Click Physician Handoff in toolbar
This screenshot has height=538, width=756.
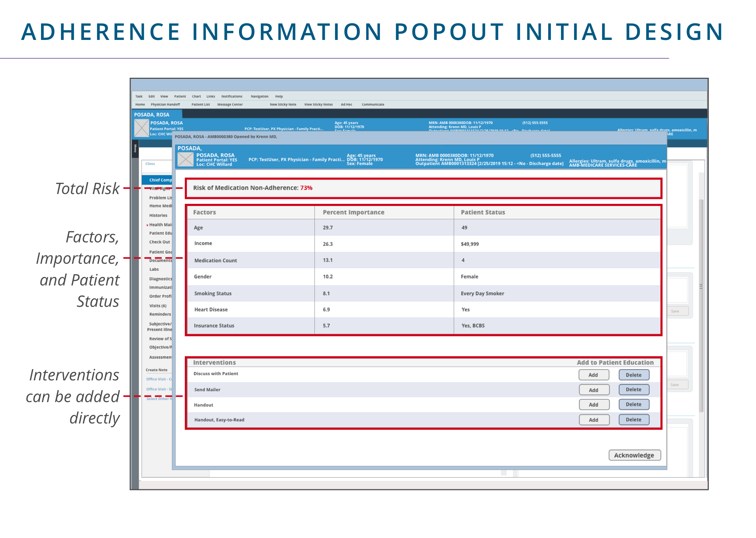coord(165,104)
